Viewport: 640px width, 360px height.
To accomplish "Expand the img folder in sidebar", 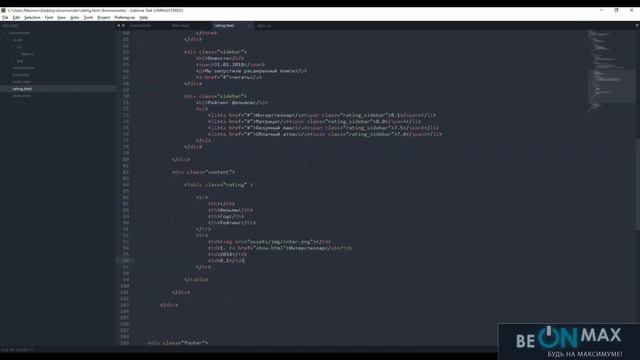I will coord(20,61).
